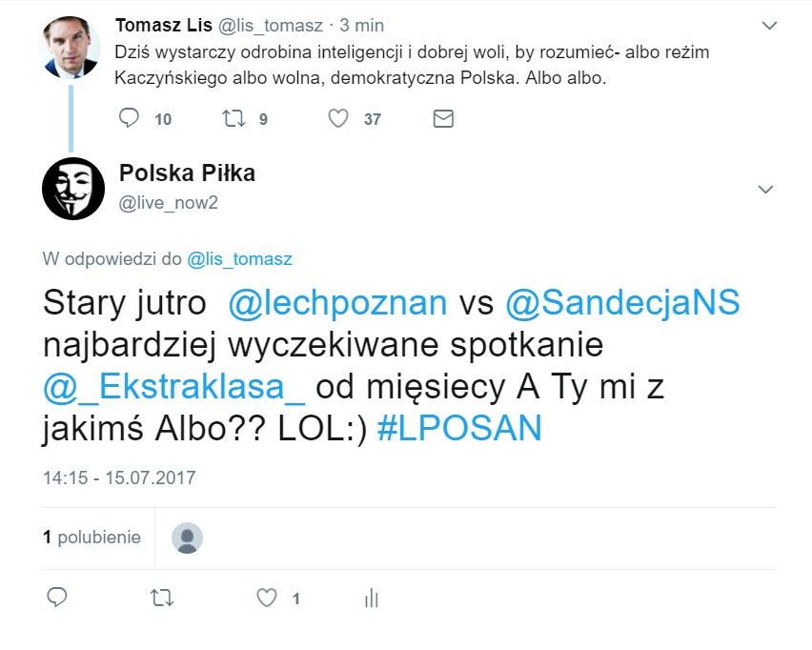This screenshot has width=812, height=650.
Task: Open the @lis_tomasz reply-to link
Action: [x=239, y=258]
